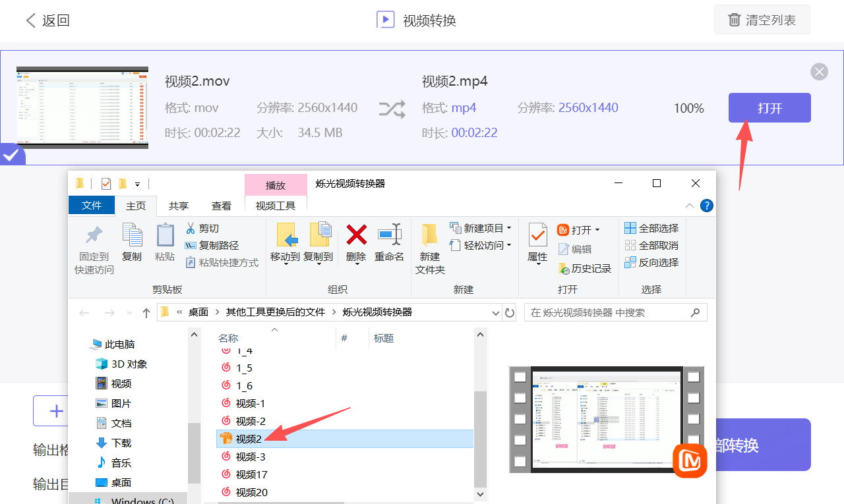
Task: Click the up one level arrow
Action: (146, 312)
